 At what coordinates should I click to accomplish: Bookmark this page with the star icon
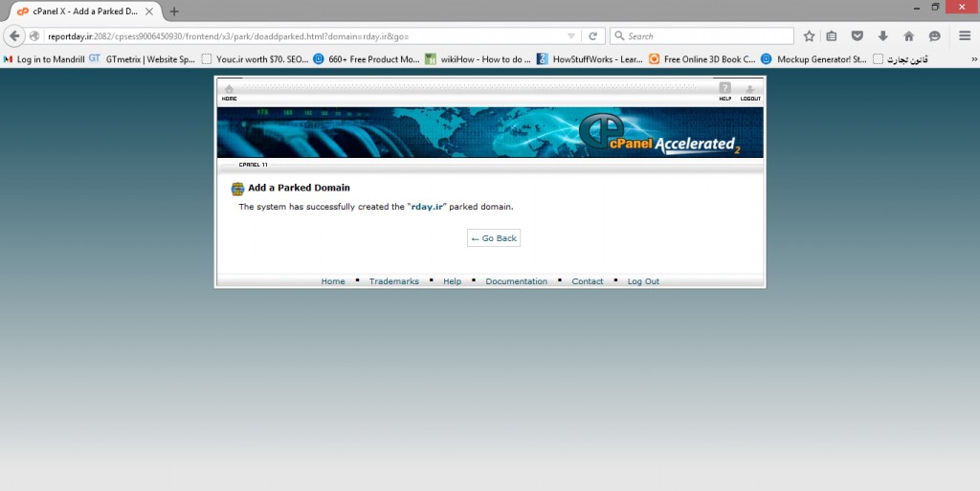point(809,36)
